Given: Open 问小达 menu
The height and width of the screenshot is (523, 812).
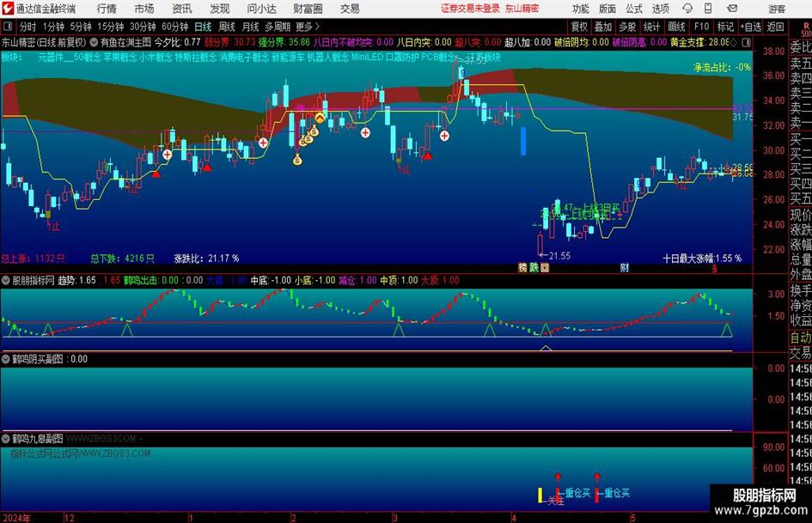Looking at the screenshot, I should 262,9.
